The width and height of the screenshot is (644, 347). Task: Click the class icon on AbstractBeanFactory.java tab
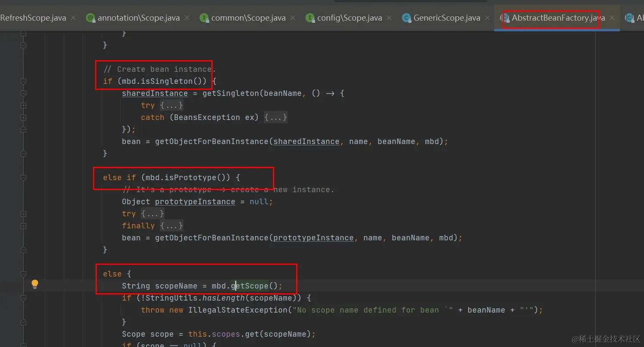(x=504, y=18)
